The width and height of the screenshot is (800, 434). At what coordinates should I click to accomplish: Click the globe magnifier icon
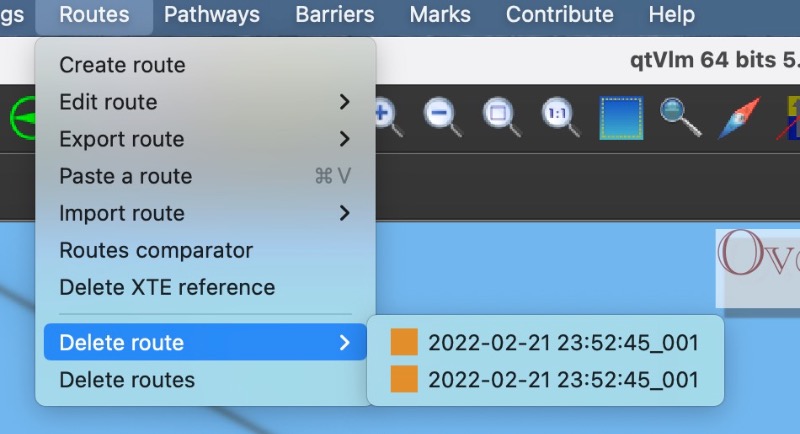tap(680, 117)
